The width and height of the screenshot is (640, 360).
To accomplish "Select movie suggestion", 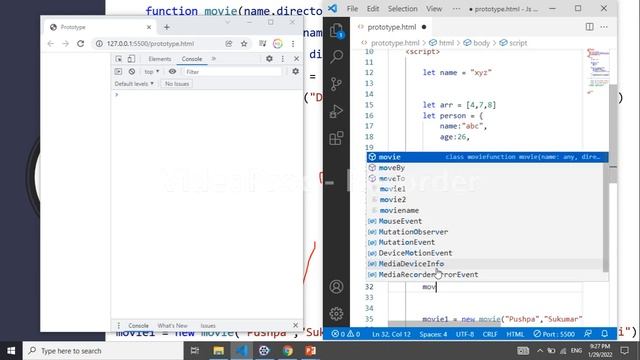I will pyautogui.click(x=487, y=157).
